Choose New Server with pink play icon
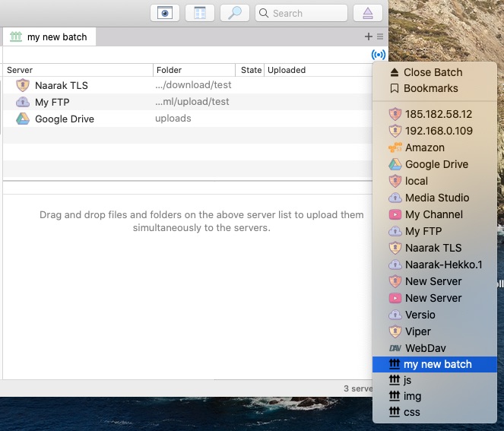The width and height of the screenshot is (504, 431). [435, 298]
